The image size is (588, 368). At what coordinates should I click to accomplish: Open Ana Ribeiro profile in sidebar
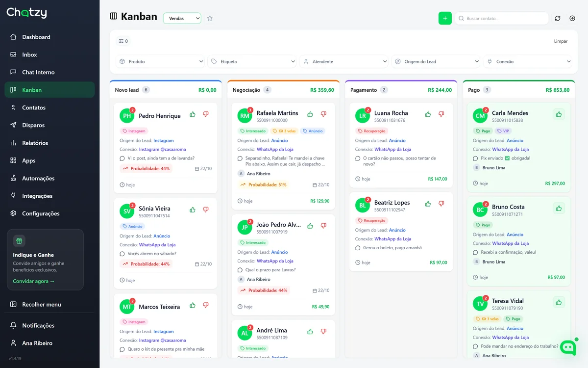point(49,343)
